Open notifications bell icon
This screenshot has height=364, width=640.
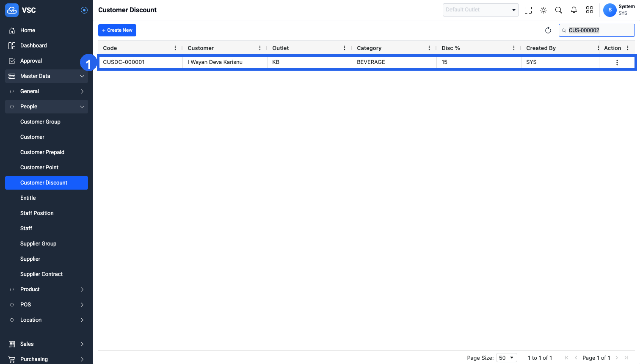(574, 10)
